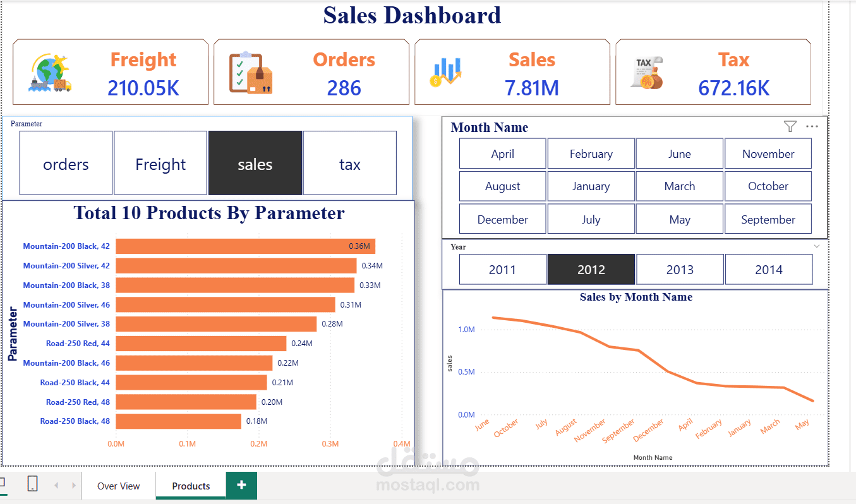Image resolution: width=856 pixels, height=504 pixels.
Task: Select April in the Month Name slicer
Action: tap(502, 153)
